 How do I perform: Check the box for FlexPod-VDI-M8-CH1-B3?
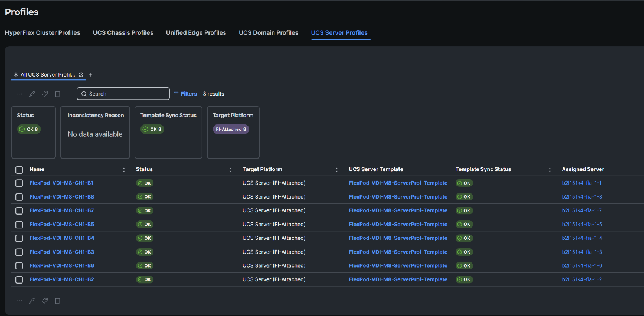point(19,252)
